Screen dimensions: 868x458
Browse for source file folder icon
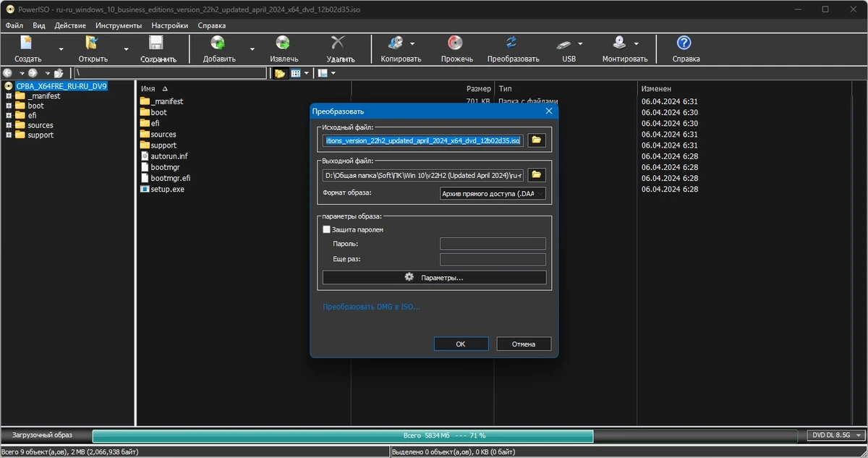(536, 140)
